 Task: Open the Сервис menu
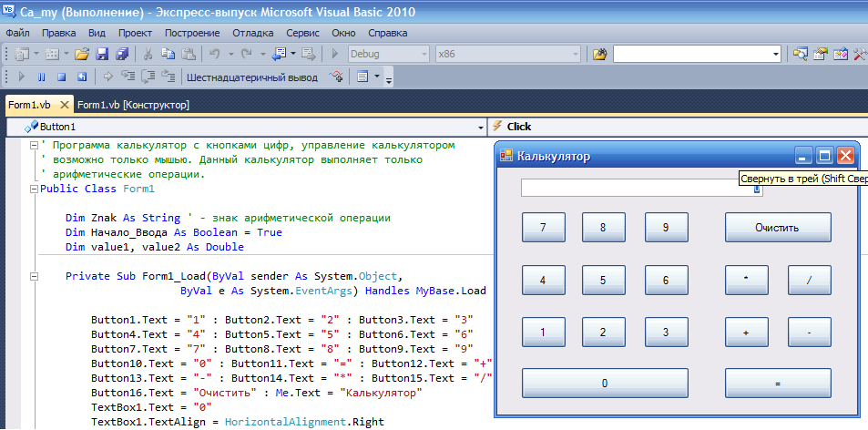(x=302, y=33)
